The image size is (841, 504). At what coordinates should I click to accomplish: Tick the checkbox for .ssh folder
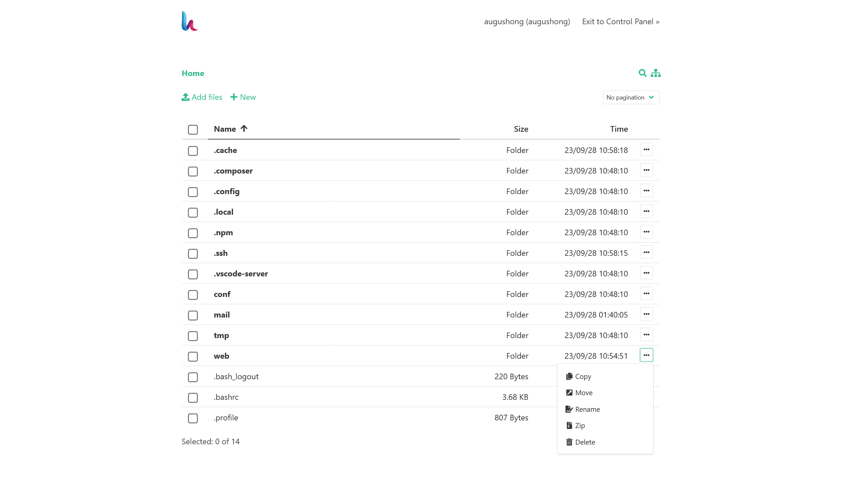click(x=193, y=253)
